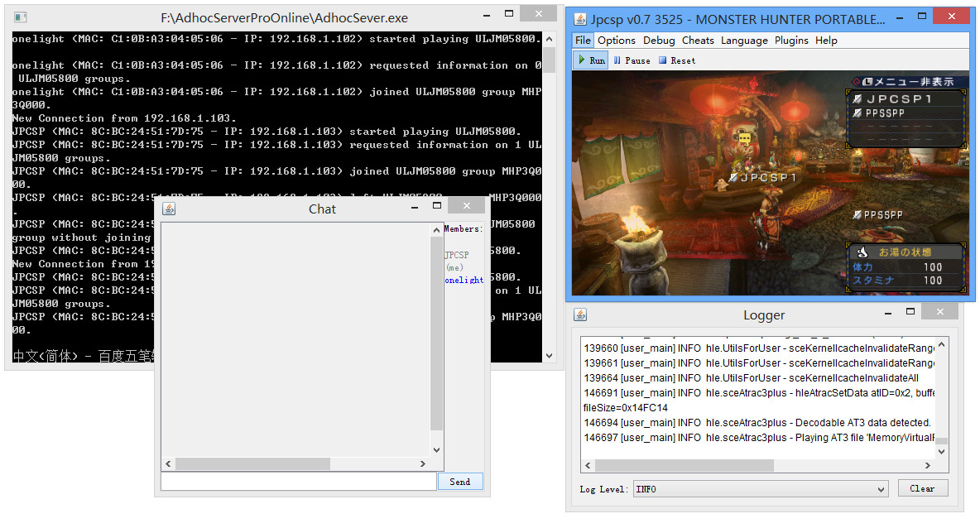Open the Plugins menu
The width and height of the screenshot is (980, 528).
coord(791,40)
